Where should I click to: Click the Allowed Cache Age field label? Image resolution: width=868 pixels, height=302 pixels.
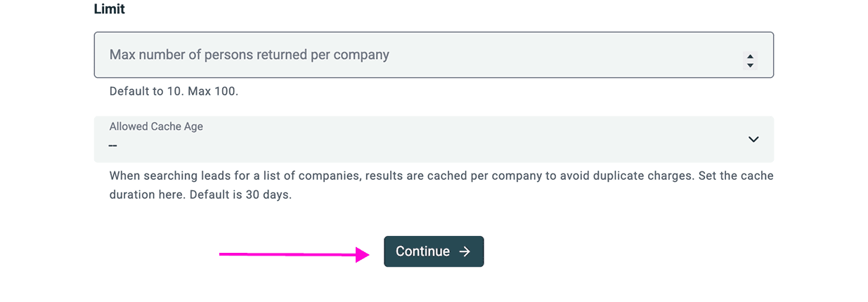(156, 126)
